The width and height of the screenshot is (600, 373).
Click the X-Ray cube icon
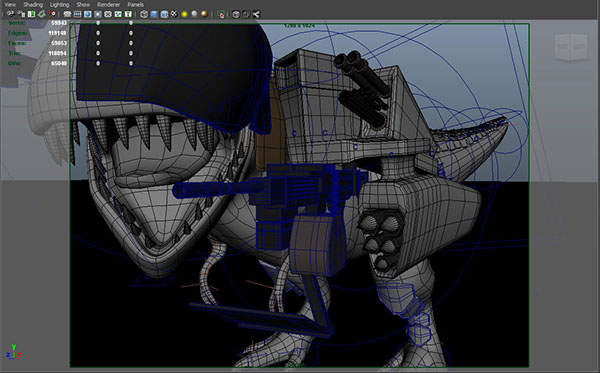point(236,14)
